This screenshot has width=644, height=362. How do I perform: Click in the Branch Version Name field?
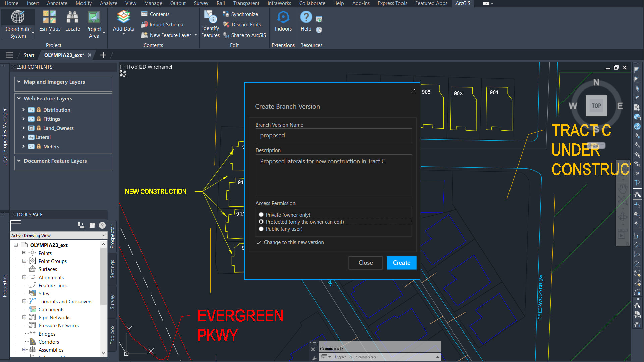click(x=333, y=136)
